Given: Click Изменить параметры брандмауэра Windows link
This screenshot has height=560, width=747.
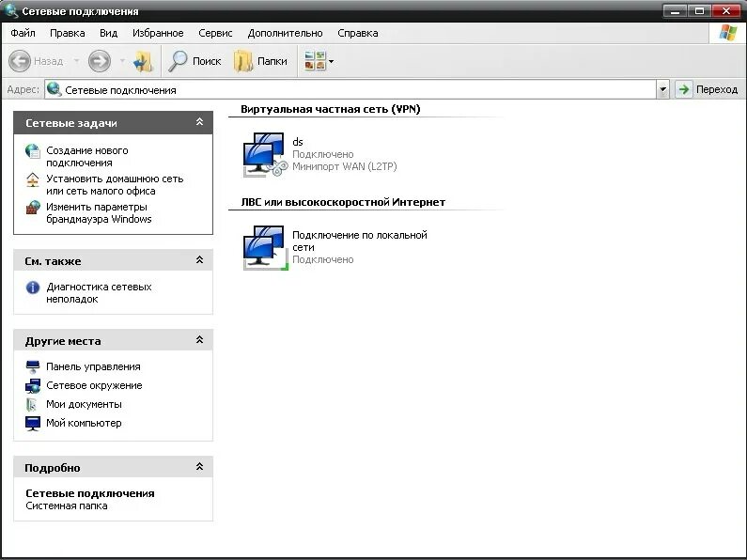Looking at the screenshot, I should tap(99, 213).
